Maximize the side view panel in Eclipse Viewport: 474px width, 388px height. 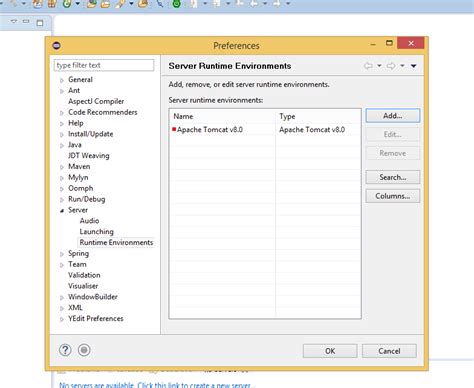pos(40,23)
